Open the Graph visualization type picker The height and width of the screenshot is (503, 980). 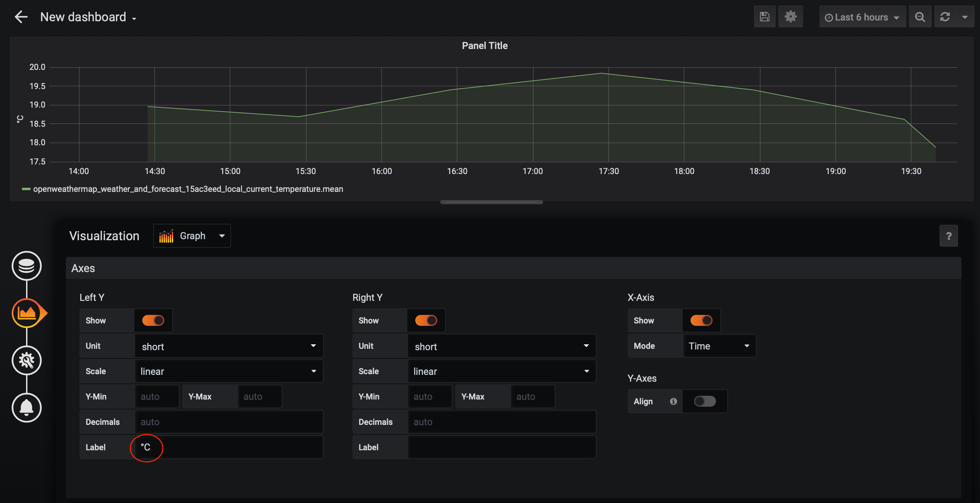click(x=192, y=236)
